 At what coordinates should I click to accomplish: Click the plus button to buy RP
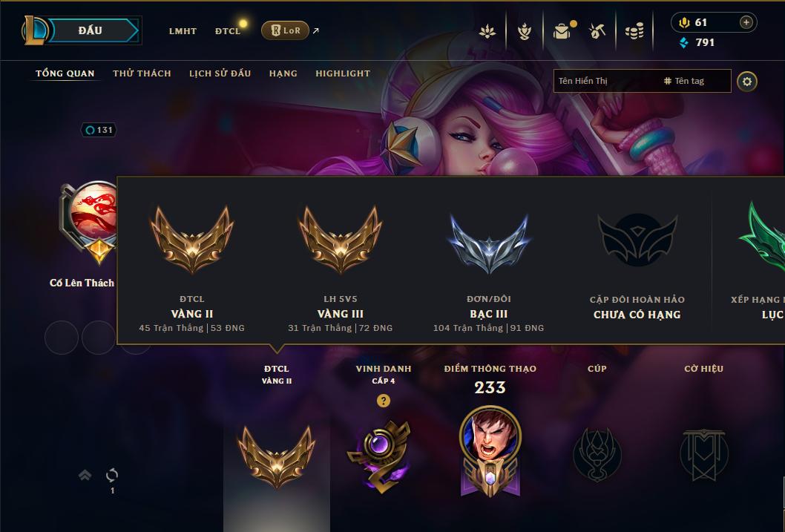point(746,22)
